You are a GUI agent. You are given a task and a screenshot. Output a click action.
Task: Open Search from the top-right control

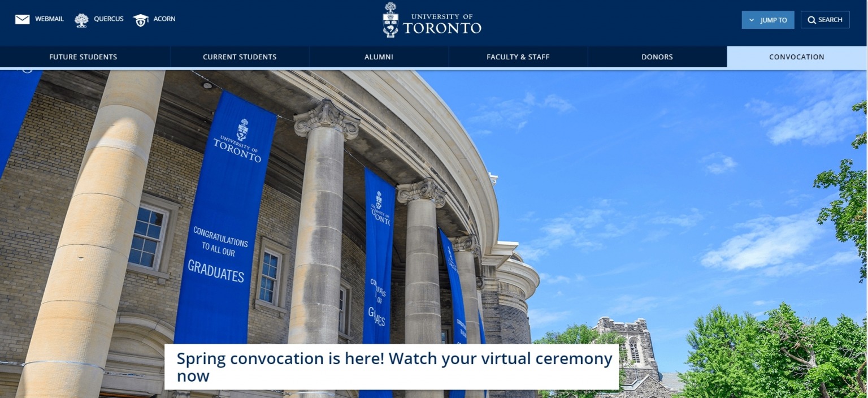click(824, 19)
